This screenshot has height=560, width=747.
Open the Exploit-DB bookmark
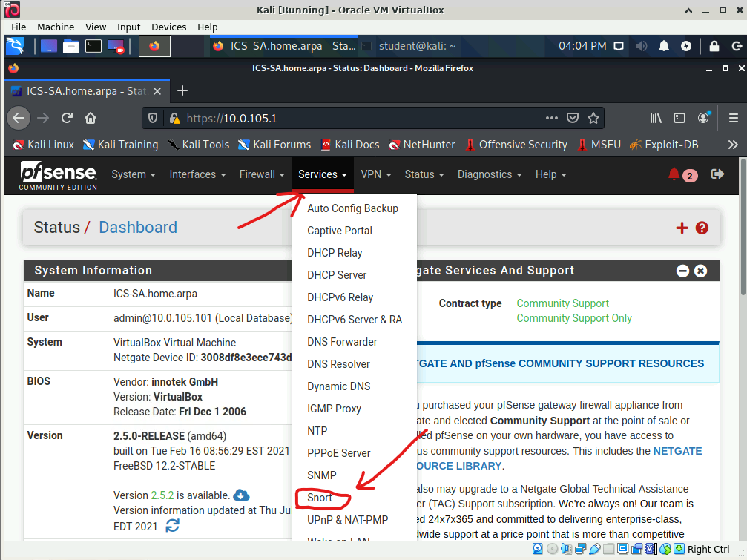664,145
